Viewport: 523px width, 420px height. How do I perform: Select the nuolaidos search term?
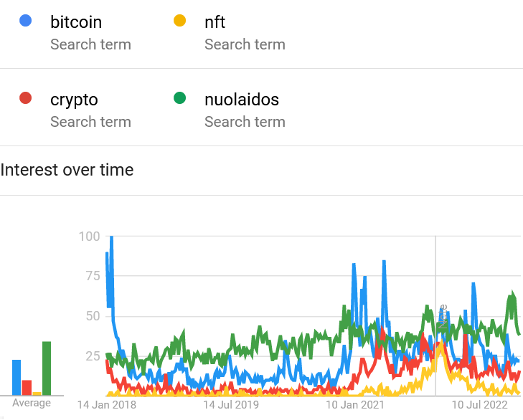click(x=241, y=100)
